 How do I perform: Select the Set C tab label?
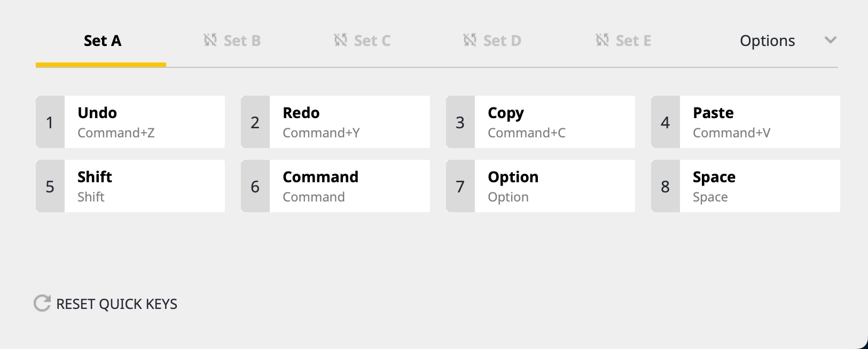pos(372,41)
